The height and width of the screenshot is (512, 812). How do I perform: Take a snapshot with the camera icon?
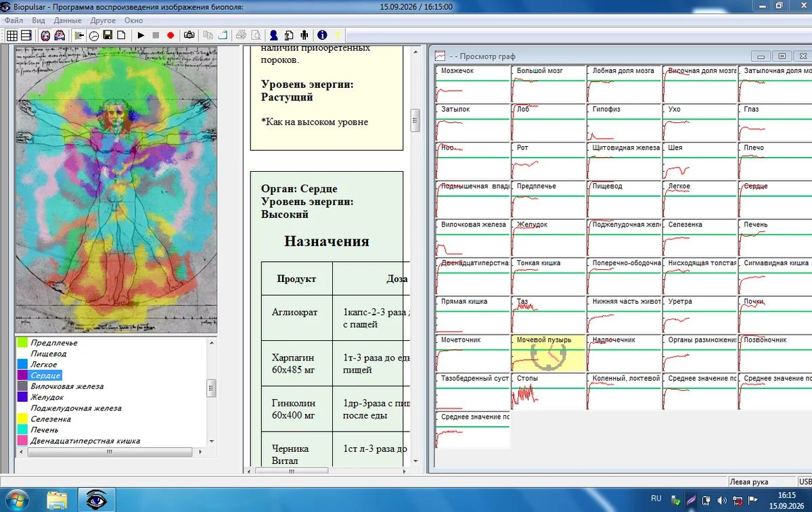click(189, 35)
